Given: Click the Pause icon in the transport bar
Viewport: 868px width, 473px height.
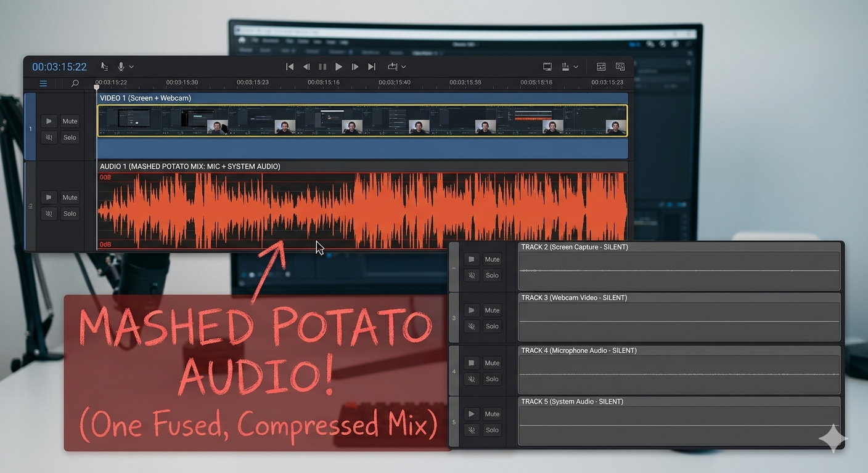Looking at the screenshot, I should point(322,67).
